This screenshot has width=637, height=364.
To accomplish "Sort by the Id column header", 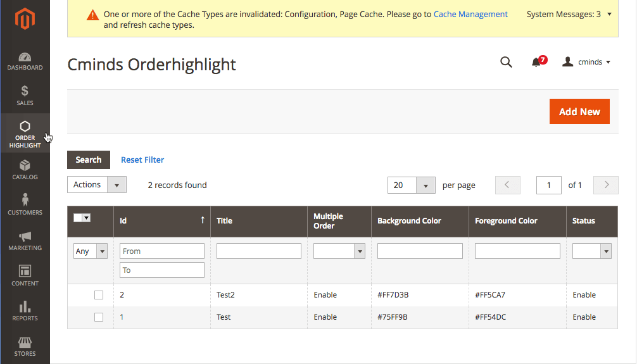I will (161, 221).
